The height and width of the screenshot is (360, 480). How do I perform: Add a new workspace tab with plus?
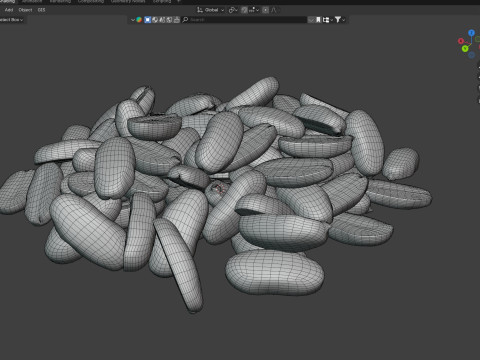point(179,1)
